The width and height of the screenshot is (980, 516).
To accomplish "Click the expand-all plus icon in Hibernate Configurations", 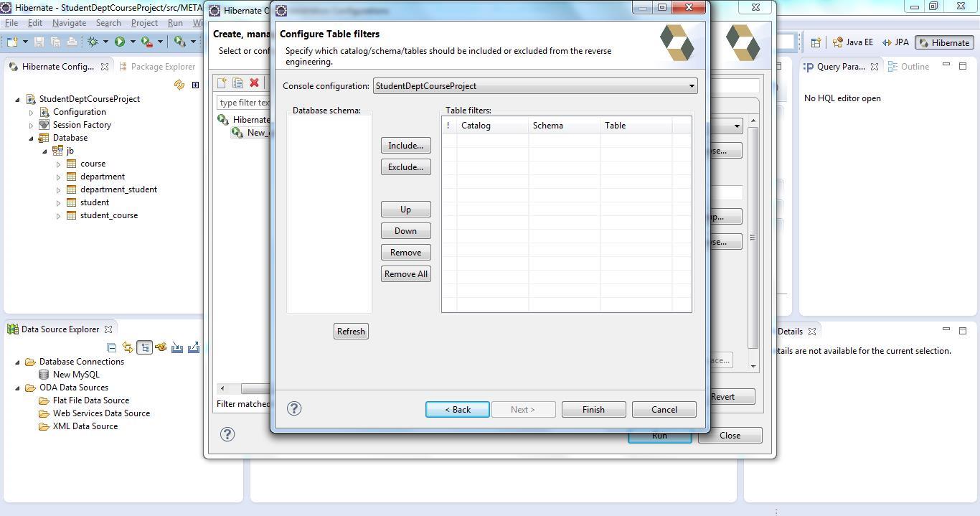I will coord(195,85).
